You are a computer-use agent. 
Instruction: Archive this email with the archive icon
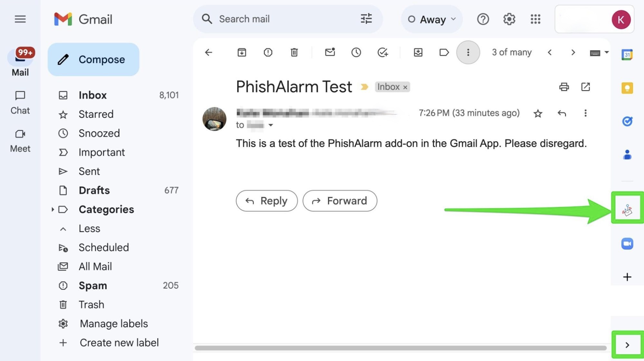pyautogui.click(x=242, y=52)
